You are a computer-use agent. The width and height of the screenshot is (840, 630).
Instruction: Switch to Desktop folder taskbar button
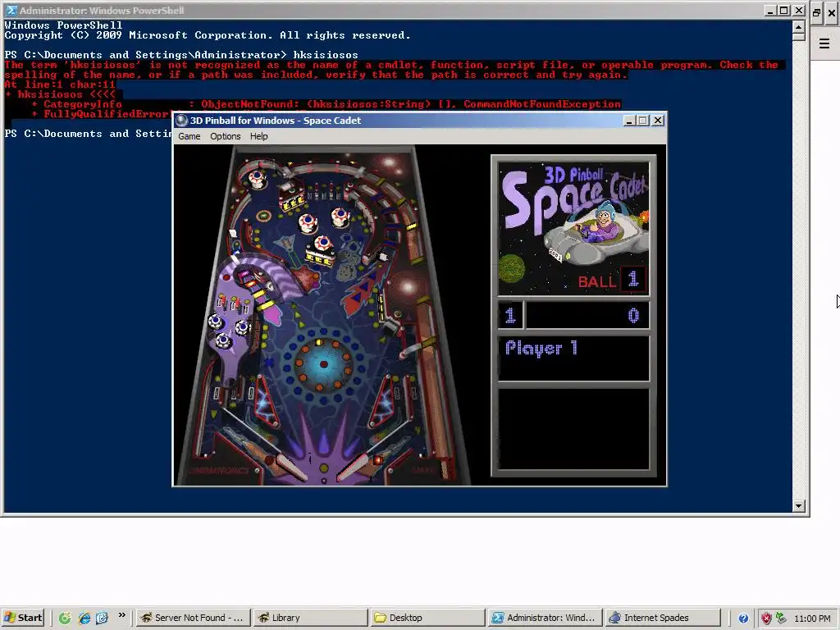click(x=427, y=618)
